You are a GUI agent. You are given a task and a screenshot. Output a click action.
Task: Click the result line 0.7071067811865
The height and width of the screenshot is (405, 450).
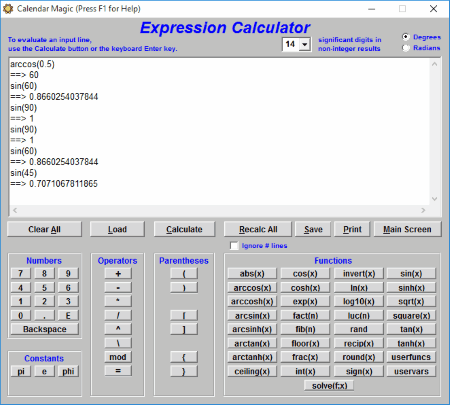click(54, 184)
